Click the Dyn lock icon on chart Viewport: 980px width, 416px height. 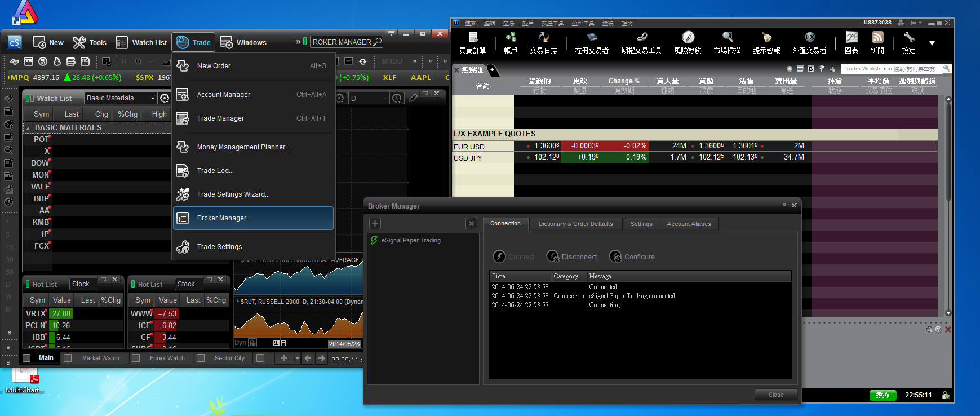pos(252,343)
